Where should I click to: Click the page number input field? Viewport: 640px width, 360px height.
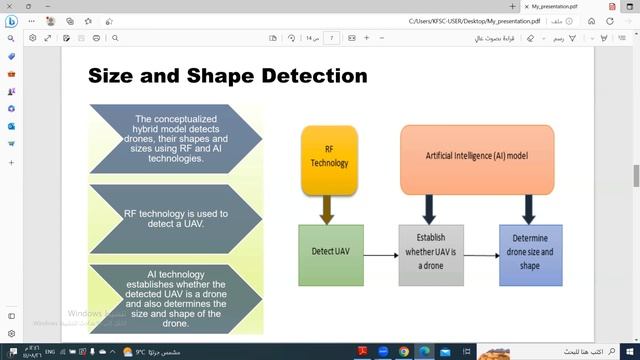tap(331, 38)
